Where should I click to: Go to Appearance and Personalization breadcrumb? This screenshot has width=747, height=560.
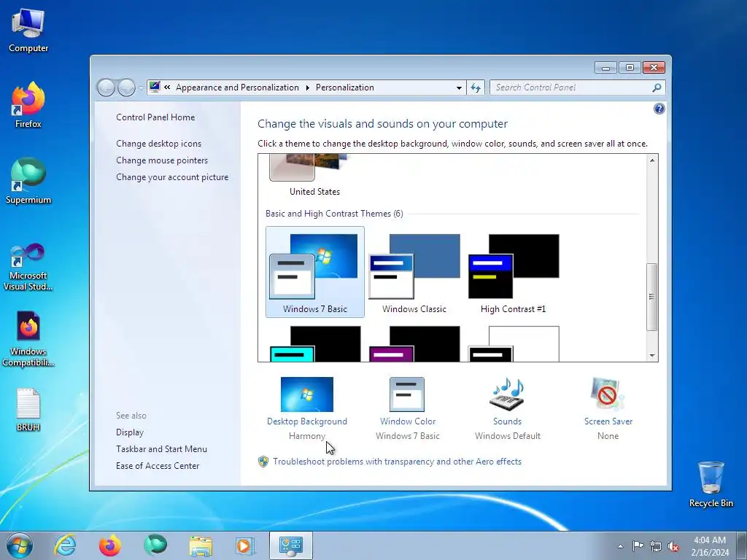(237, 87)
